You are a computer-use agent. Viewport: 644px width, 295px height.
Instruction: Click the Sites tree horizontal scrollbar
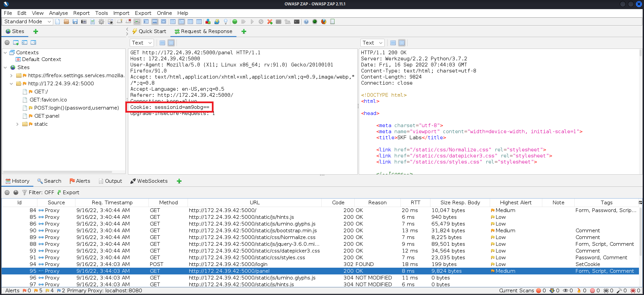[57, 172]
